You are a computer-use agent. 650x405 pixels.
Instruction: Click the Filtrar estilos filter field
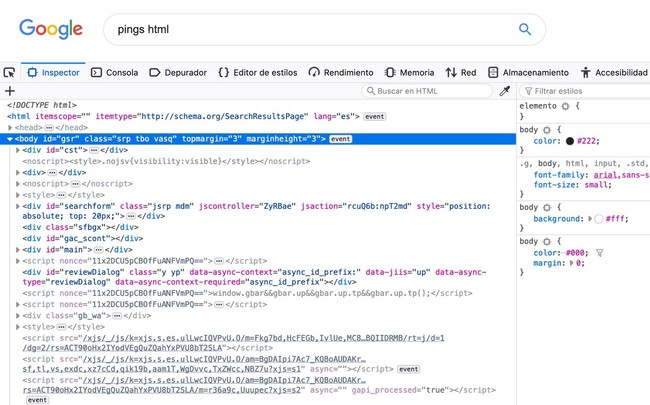585,91
